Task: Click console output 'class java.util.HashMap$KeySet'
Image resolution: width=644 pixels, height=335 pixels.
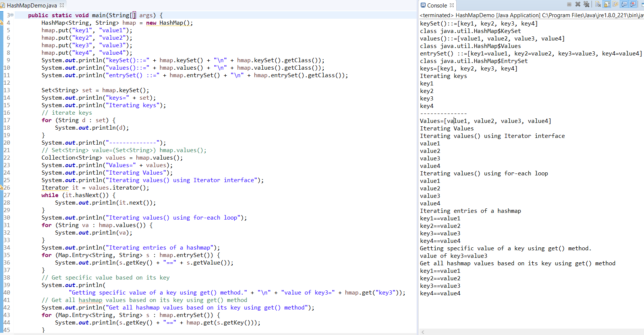Action: click(470, 31)
